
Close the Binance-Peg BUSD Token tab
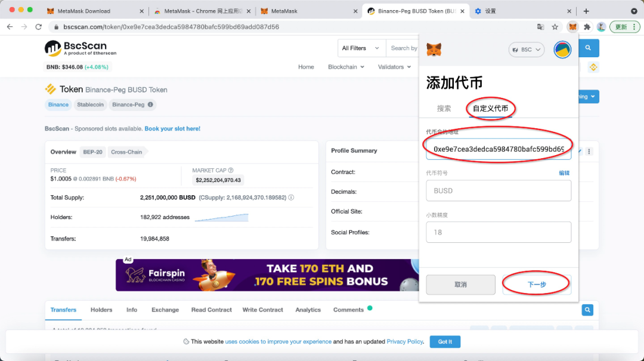pos(462,11)
